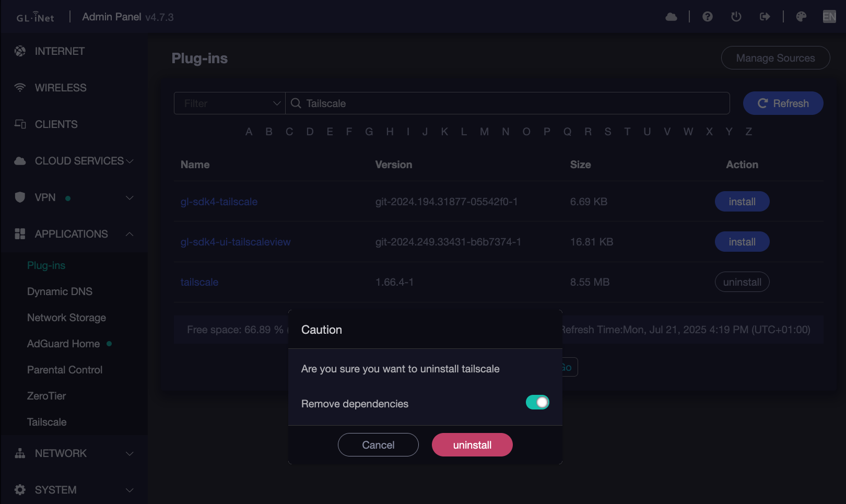The height and width of the screenshot is (504, 846).
Task: Open the gl-sdk4-ui-tailscaleview link
Action: pos(235,242)
